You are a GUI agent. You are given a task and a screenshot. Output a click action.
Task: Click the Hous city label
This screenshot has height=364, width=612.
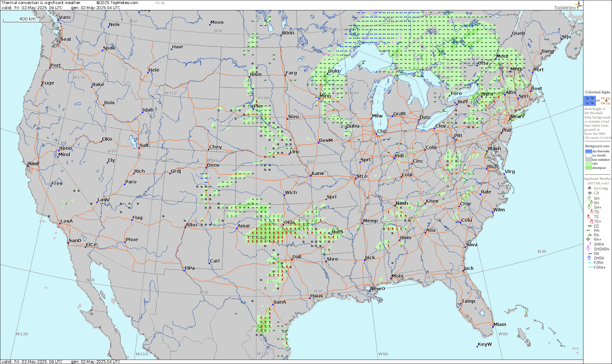tap(316, 296)
